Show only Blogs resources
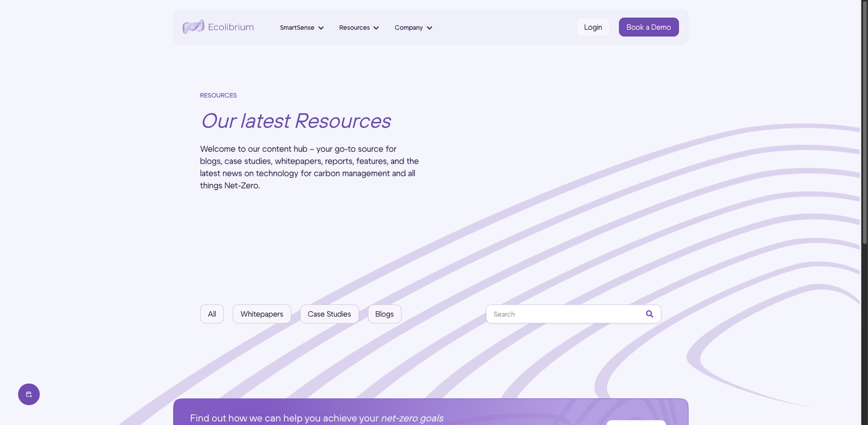The width and height of the screenshot is (868, 425). [384, 314]
